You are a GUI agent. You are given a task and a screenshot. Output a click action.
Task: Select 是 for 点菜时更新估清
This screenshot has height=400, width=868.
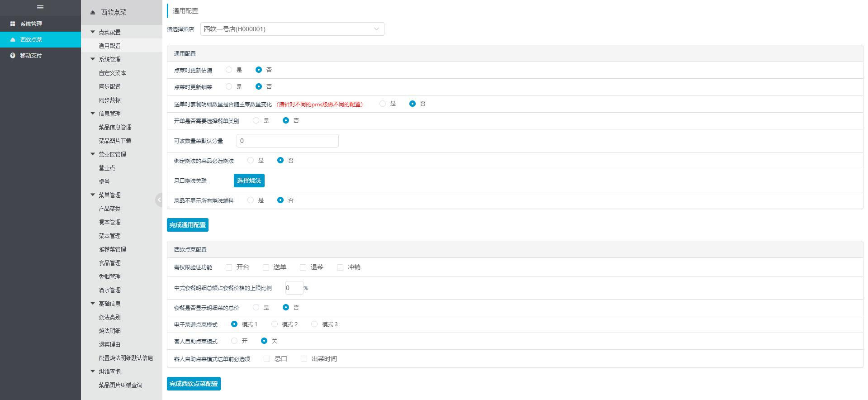pos(229,70)
